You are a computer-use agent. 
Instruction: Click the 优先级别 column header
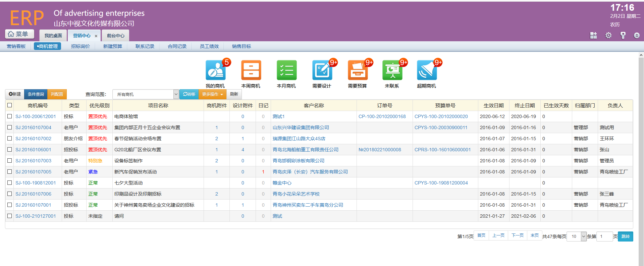coord(99,105)
